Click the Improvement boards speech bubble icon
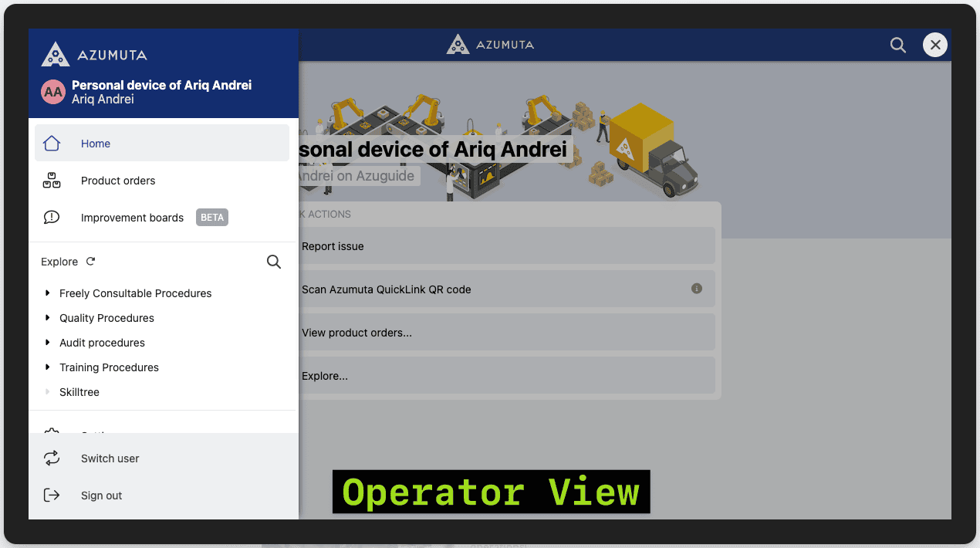The image size is (980, 548). 52,218
